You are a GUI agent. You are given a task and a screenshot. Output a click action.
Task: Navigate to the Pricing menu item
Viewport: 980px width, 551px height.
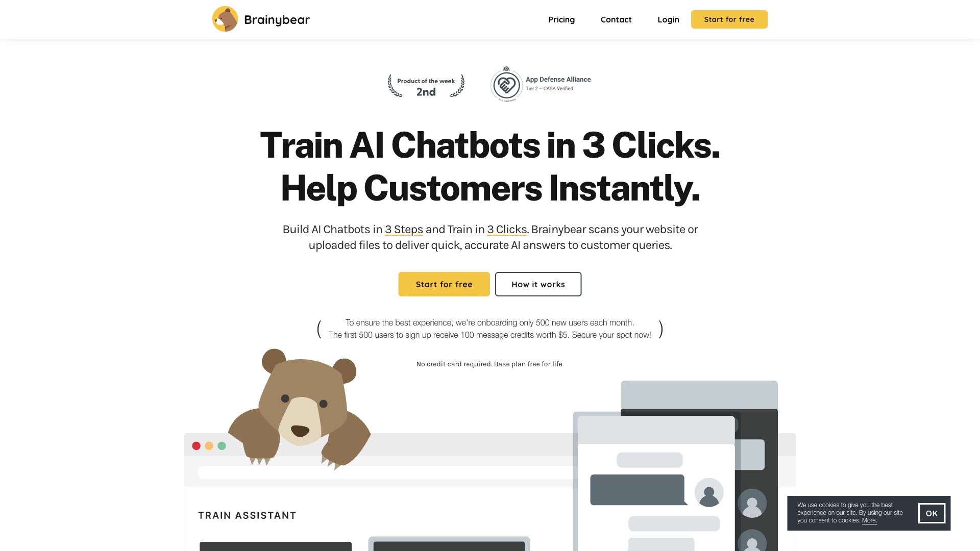[561, 19]
